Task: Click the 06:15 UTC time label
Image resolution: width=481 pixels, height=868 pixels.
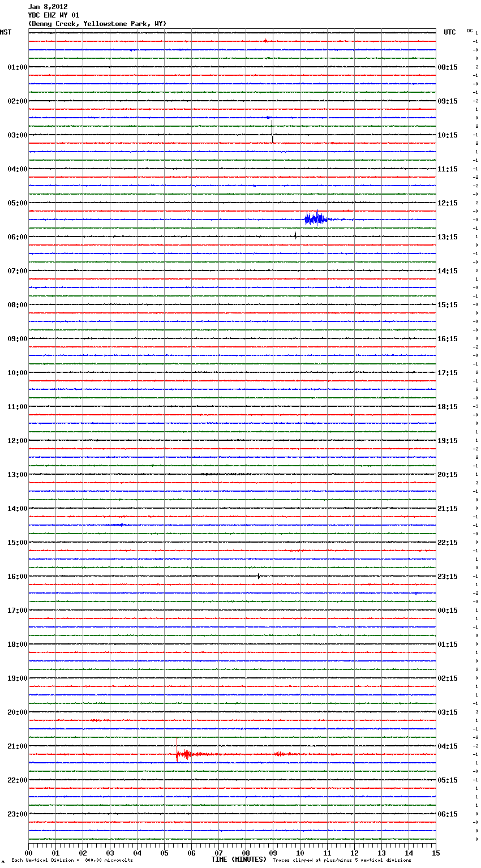Action: (x=448, y=814)
